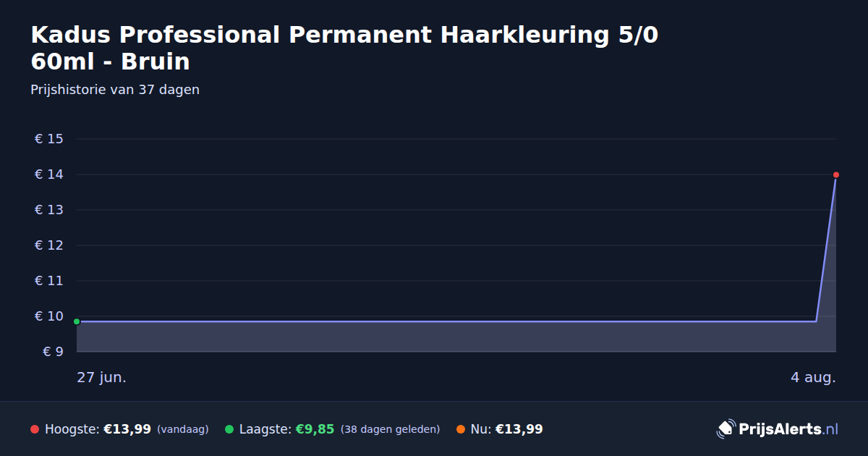This screenshot has width=868, height=456.
Task: Click the Nu €13,99 current price
Action: coord(519,429)
